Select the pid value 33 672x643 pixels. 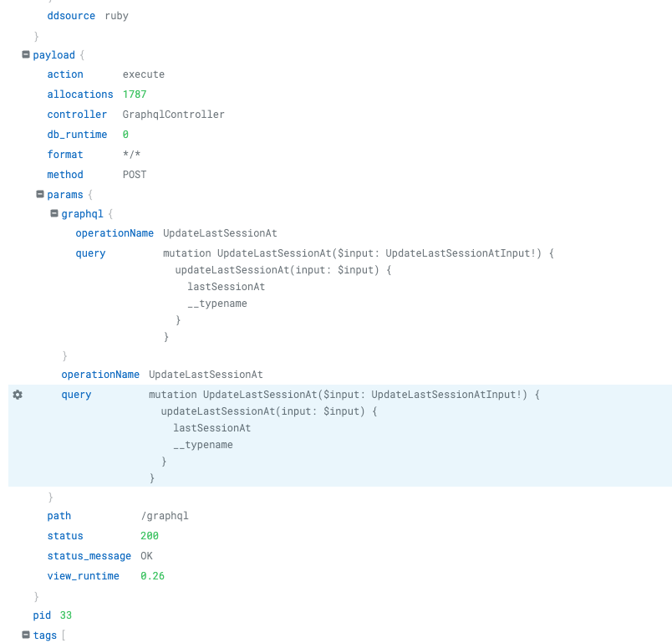pos(66,615)
